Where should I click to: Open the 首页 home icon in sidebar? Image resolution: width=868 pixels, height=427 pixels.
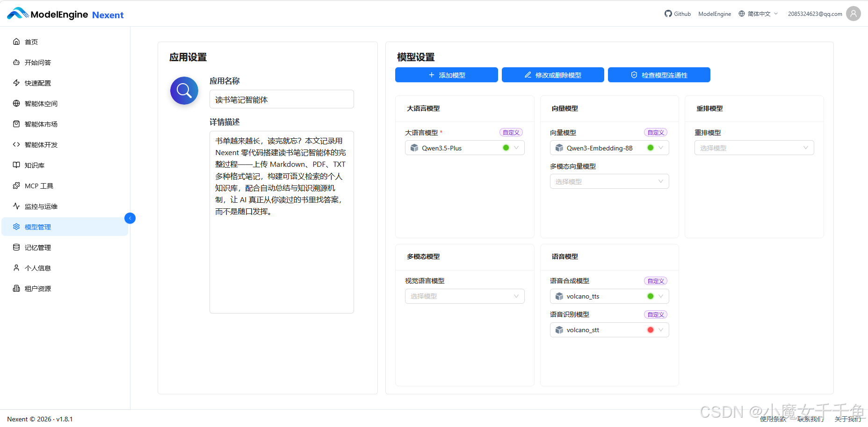(16, 42)
